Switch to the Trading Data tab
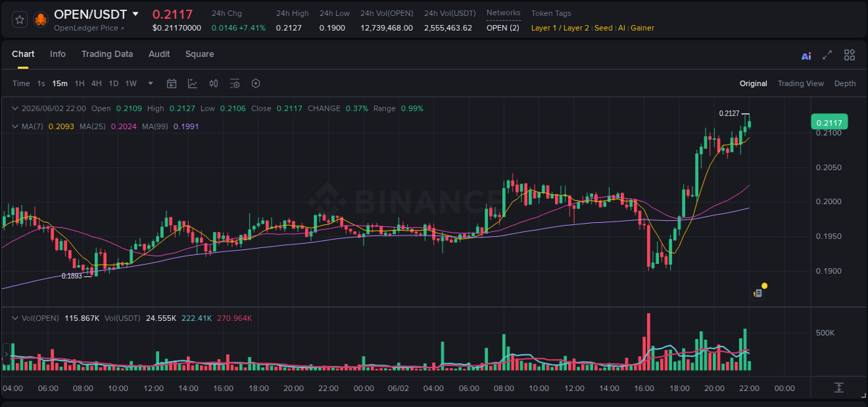 click(107, 54)
